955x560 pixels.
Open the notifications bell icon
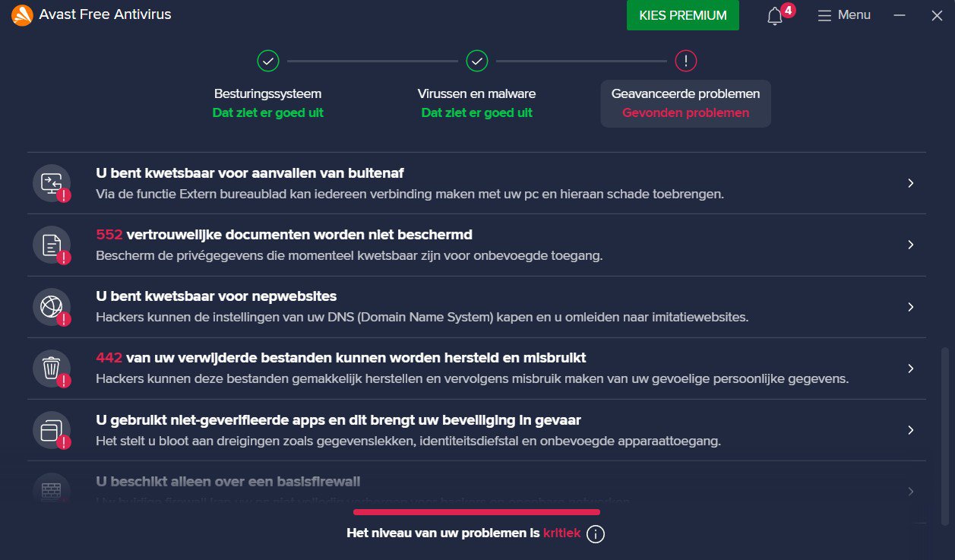click(775, 16)
